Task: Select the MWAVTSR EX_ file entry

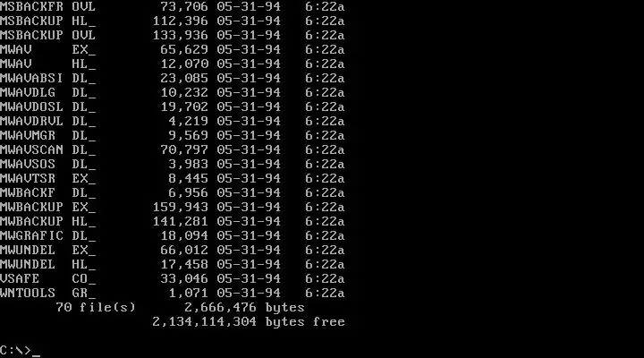Action: pos(172,178)
